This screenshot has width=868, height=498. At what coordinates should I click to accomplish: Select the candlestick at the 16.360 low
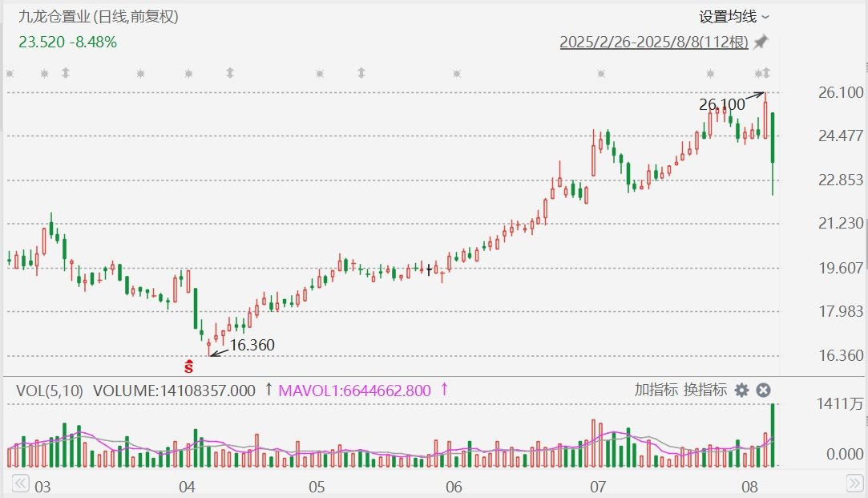point(208,346)
